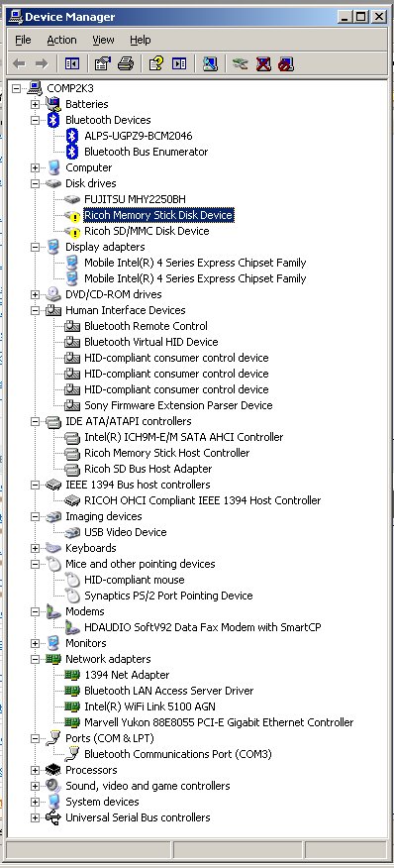Click the Help toolbar icon
394x868 pixels.
click(x=156, y=64)
